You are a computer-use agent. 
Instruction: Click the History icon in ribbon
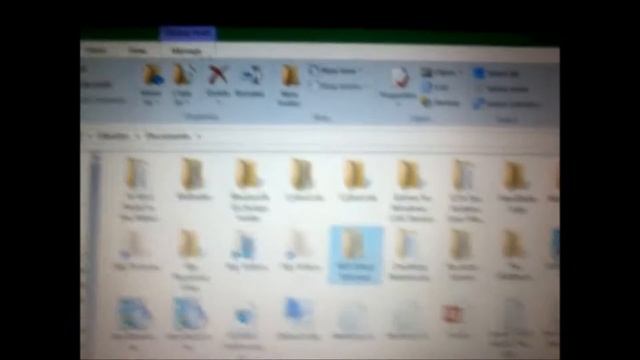pyautogui.click(x=427, y=102)
